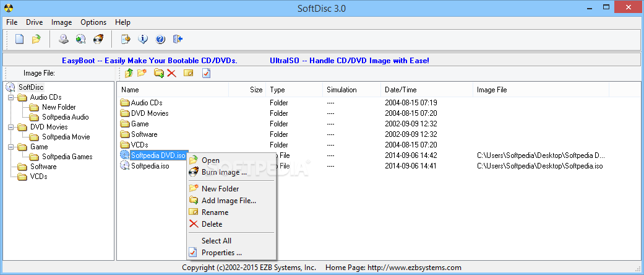This screenshot has width=644, height=275.
Task: Collapse the Audio CDs tree node
Action: tap(10, 97)
